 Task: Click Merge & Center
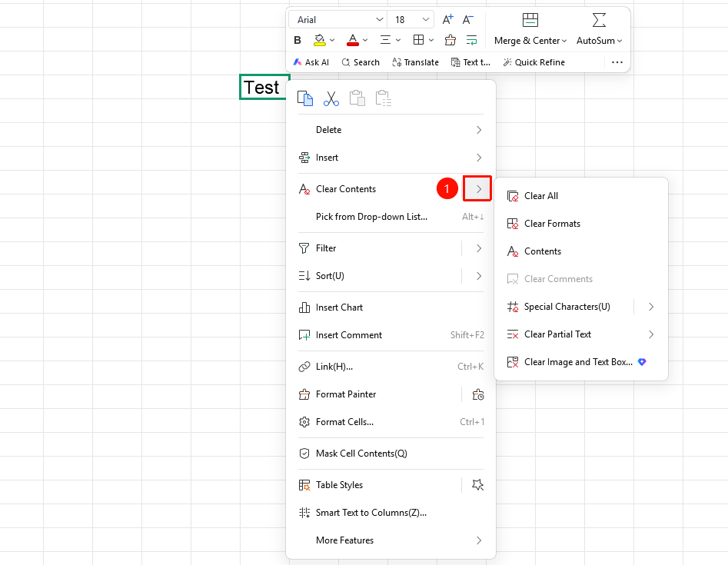click(x=530, y=30)
